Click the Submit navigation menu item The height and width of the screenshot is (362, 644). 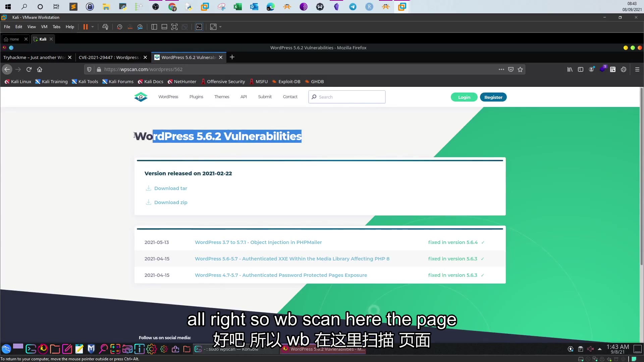pos(265,96)
